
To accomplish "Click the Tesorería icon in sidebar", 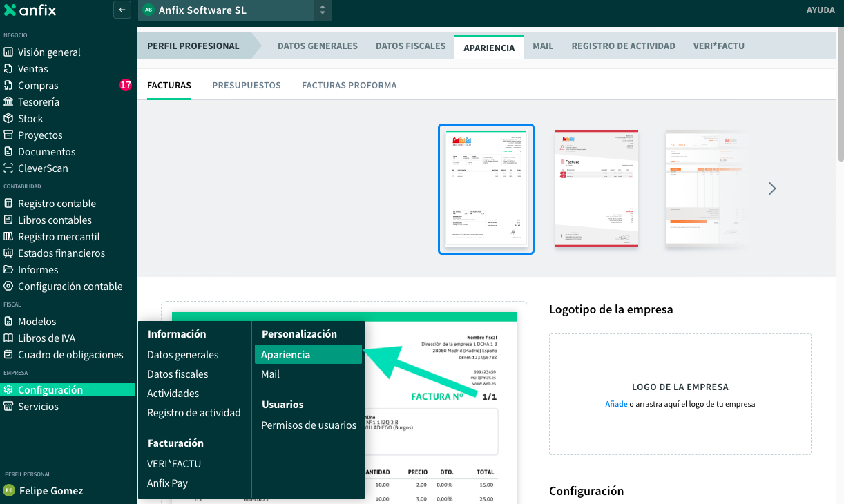I will coord(8,102).
